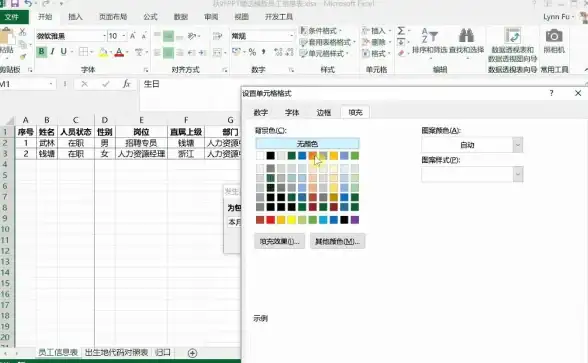Click the Wrap Text icon

click(x=218, y=36)
